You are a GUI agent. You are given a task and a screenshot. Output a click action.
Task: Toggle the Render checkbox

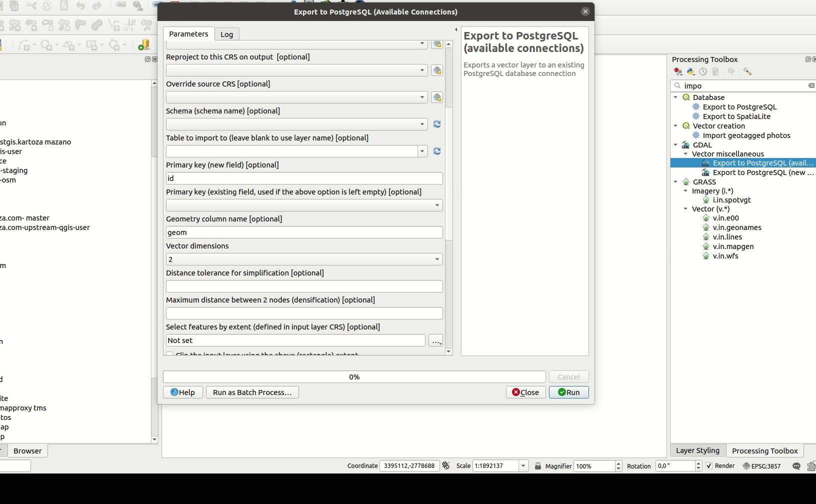click(x=709, y=466)
